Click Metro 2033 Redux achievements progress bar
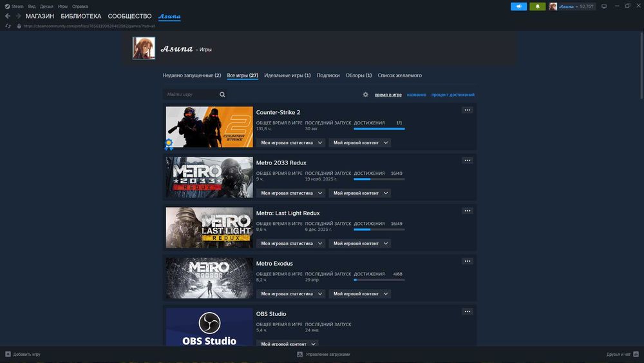Viewport: 644px width, 363px height. coord(379,179)
